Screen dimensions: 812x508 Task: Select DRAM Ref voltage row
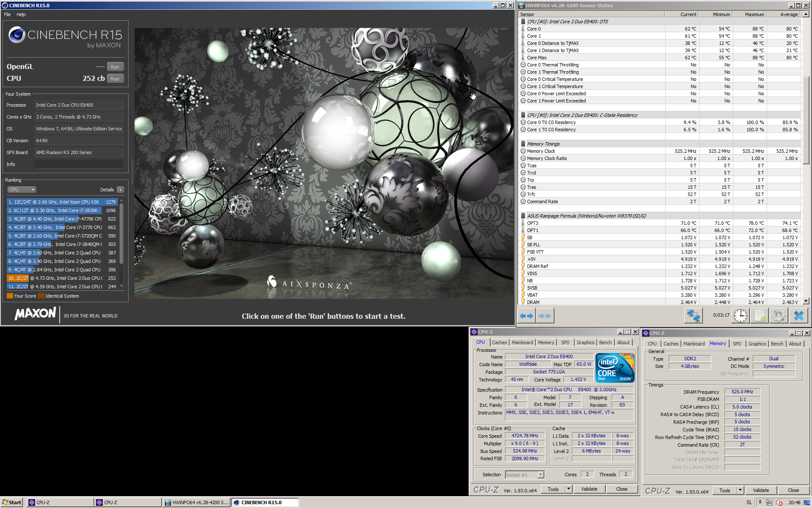click(x=660, y=266)
